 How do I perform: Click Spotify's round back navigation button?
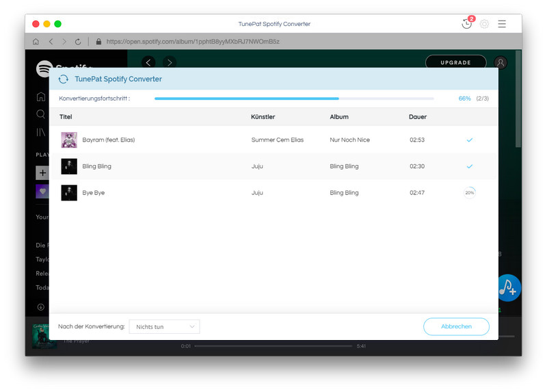(x=148, y=62)
